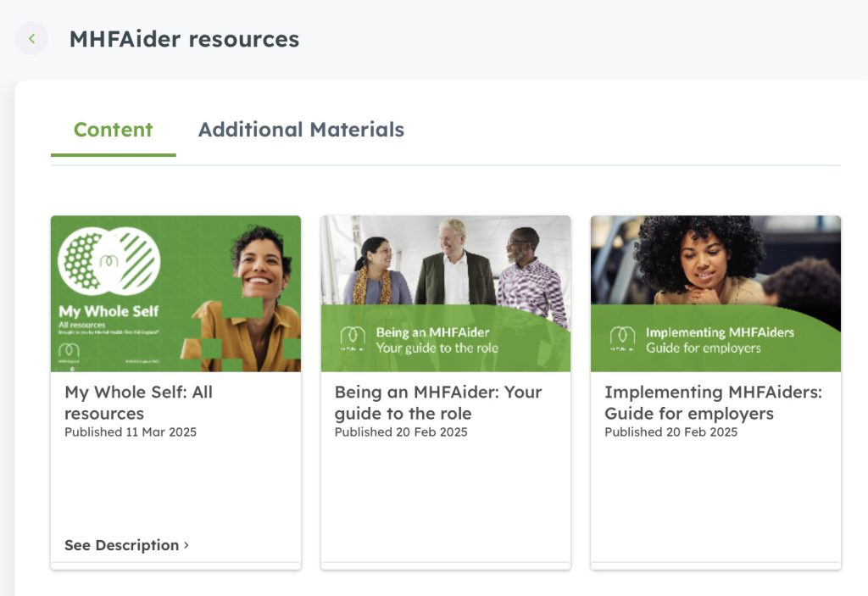The width and height of the screenshot is (868, 596).
Task: Click the MHFA logo on Being an MHFAider banner
Action: tap(353, 339)
